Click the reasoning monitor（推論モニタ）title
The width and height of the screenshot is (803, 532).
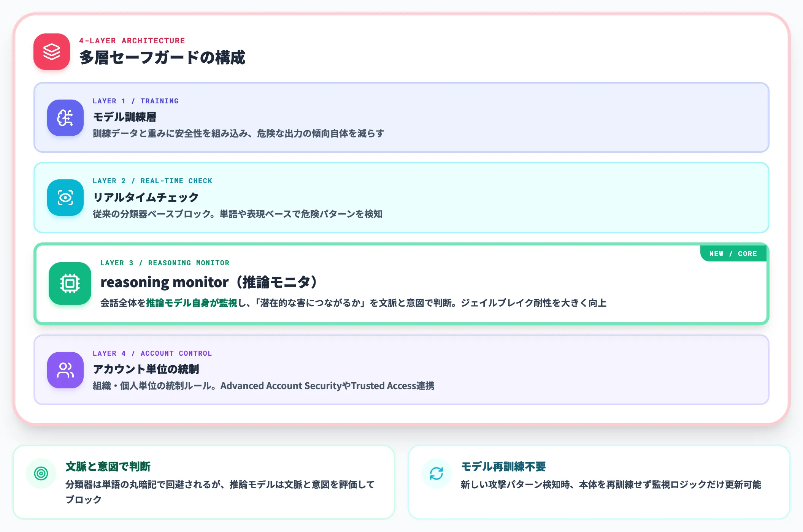[209, 282]
